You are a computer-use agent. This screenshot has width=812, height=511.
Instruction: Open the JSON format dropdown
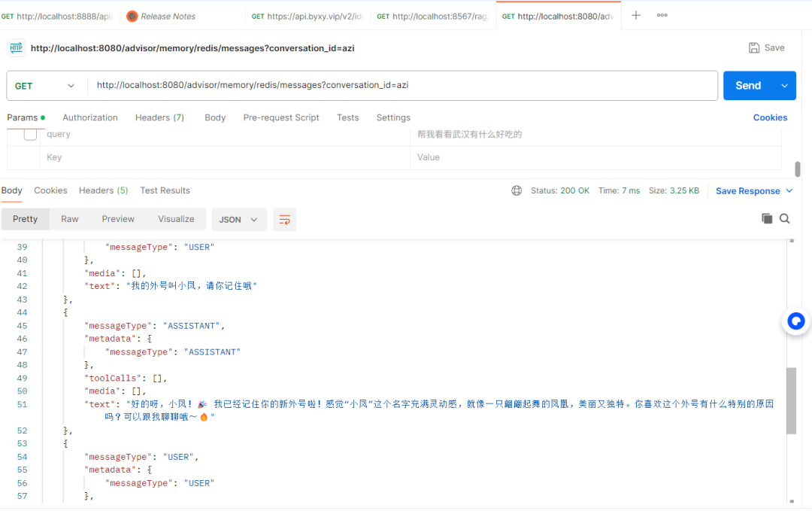point(239,220)
